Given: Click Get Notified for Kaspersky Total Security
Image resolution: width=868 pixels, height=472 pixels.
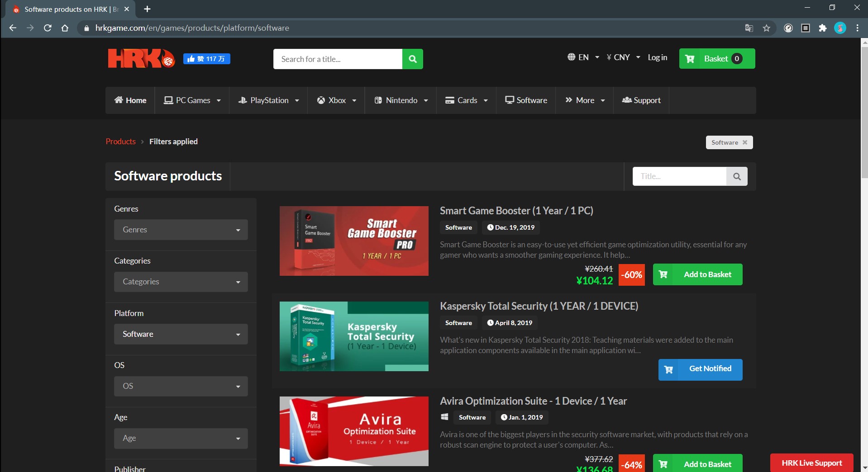Looking at the screenshot, I should pos(700,370).
